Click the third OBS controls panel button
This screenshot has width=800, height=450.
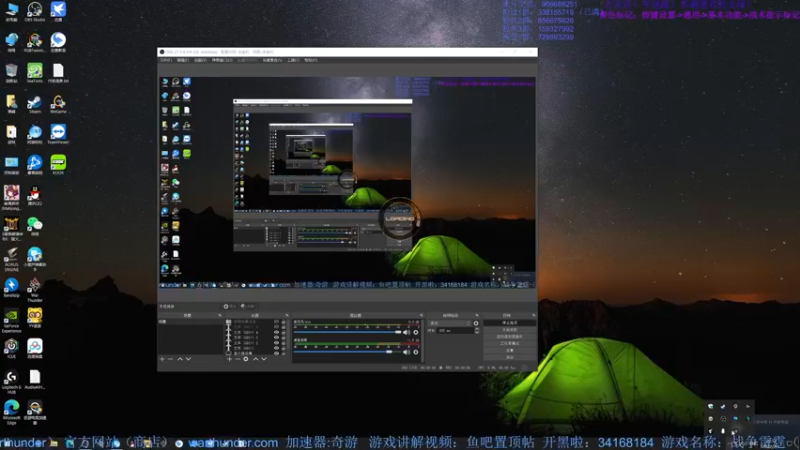tap(510, 337)
